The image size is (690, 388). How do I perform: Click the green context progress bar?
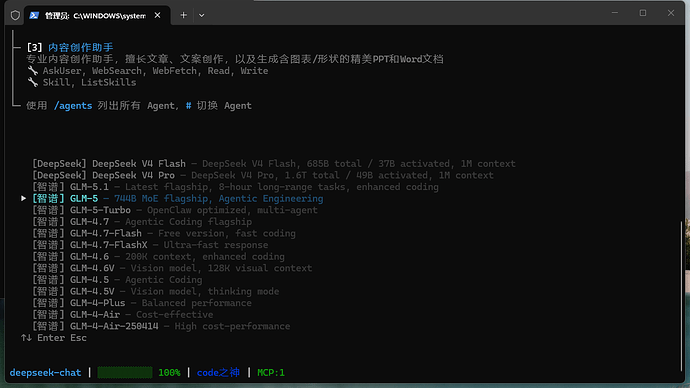[x=125, y=373]
